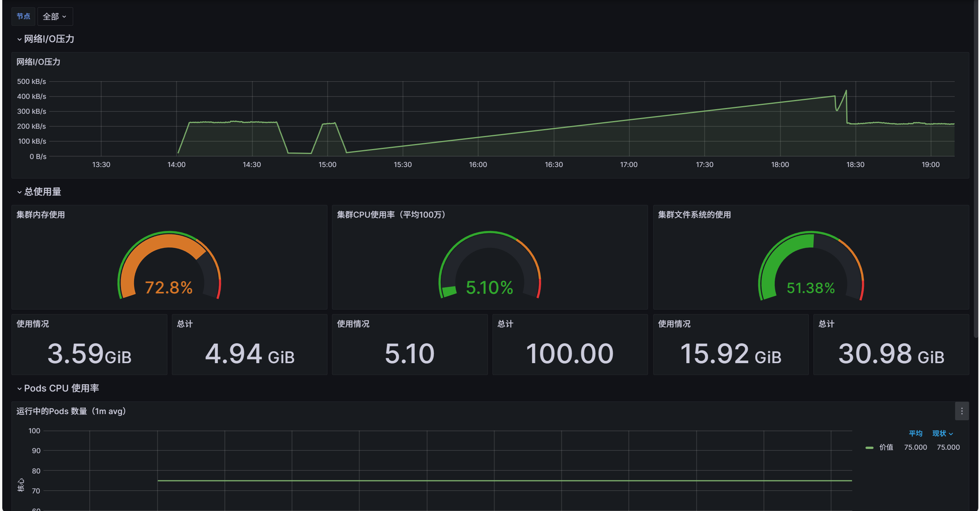Toggle the 价值 series in legend
The image size is (980, 511).
[886, 447]
